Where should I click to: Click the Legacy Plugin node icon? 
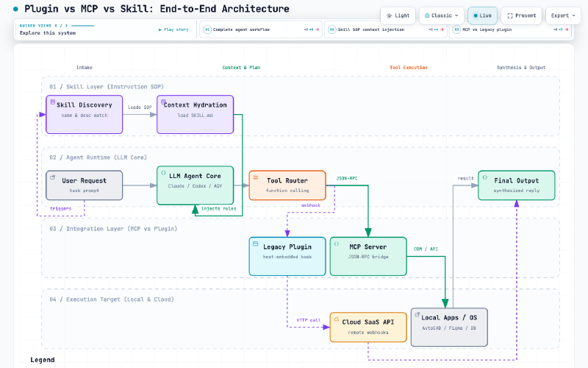255,244
